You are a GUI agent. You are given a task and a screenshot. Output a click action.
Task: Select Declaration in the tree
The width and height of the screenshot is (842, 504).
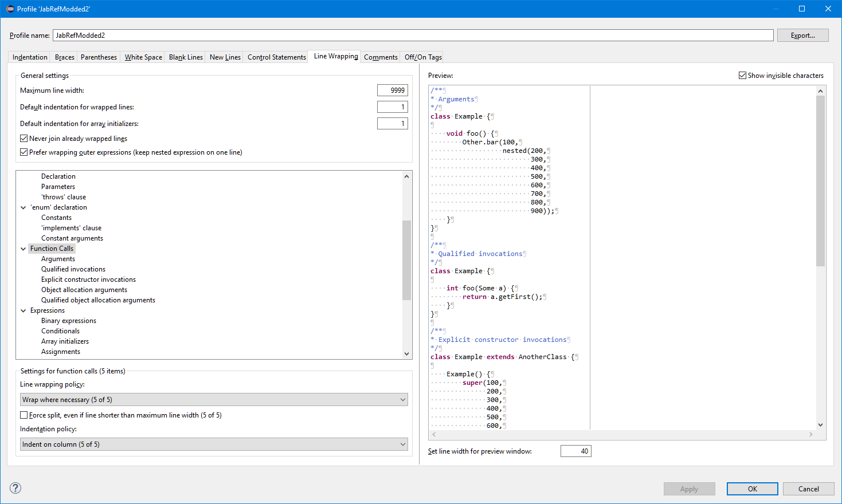click(x=58, y=176)
